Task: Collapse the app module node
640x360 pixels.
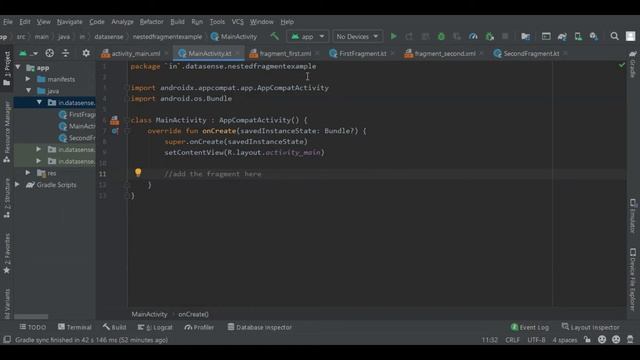Action: 18,67
